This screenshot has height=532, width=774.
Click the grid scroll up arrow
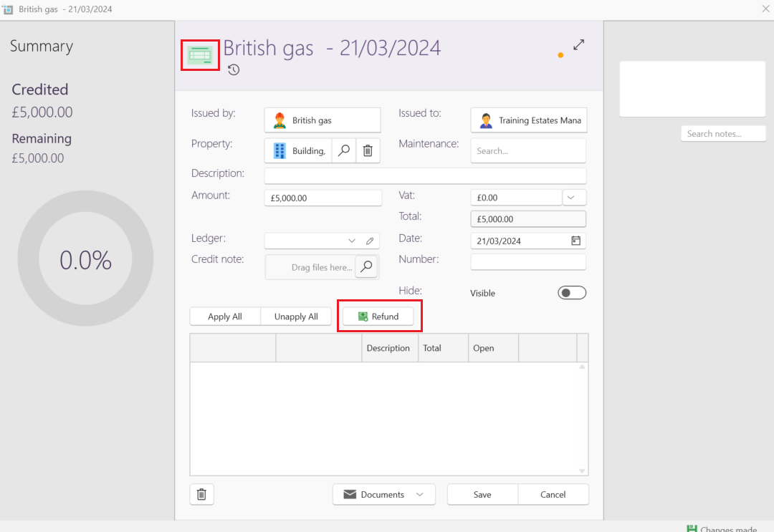[x=582, y=367]
